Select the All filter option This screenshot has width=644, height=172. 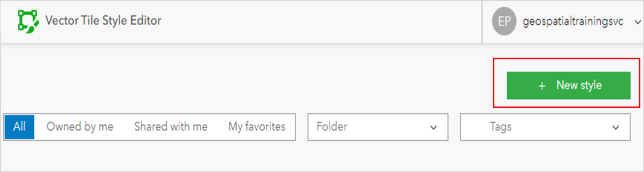(x=19, y=127)
